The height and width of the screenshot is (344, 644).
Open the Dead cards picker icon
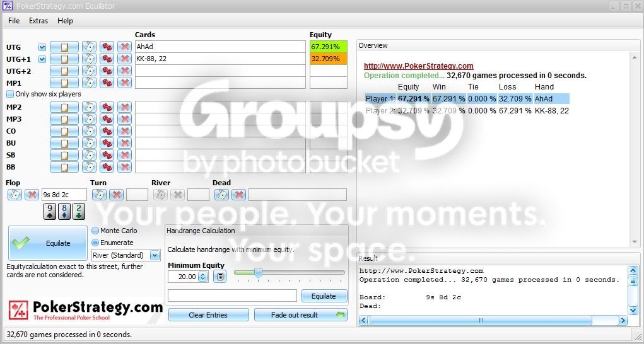[222, 195]
